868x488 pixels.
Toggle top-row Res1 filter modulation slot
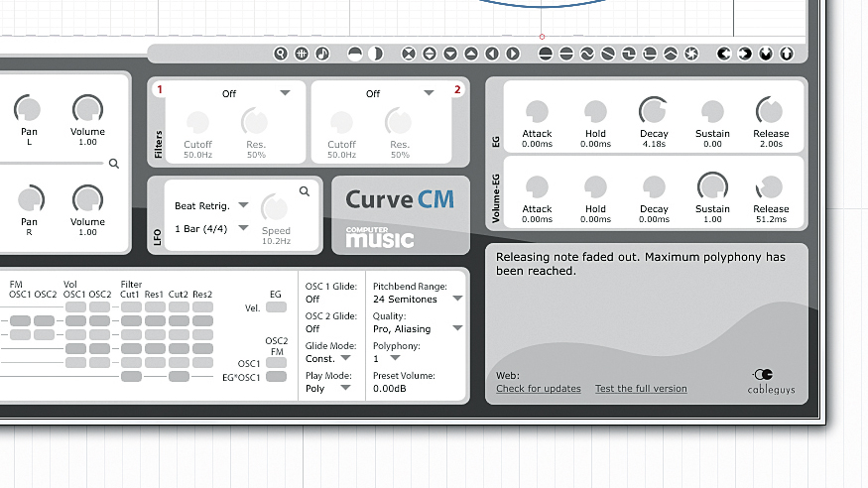pyautogui.click(x=155, y=307)
